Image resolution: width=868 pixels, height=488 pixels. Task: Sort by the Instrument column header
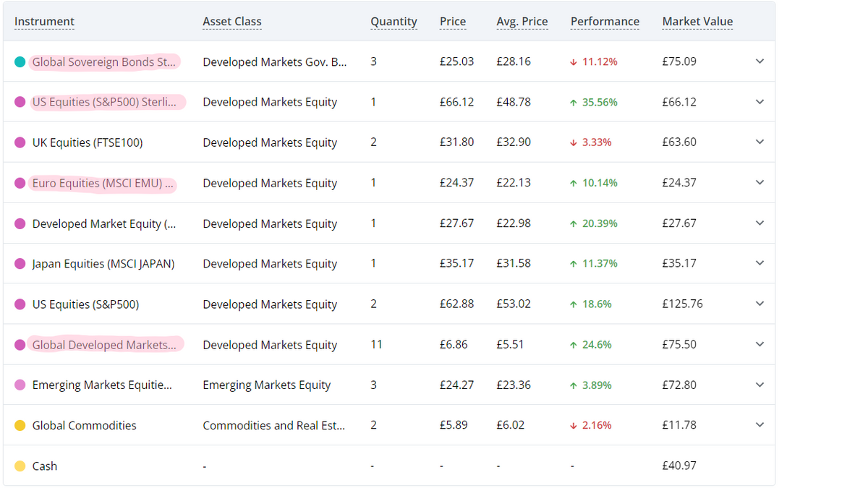click(x=44, y=22)
